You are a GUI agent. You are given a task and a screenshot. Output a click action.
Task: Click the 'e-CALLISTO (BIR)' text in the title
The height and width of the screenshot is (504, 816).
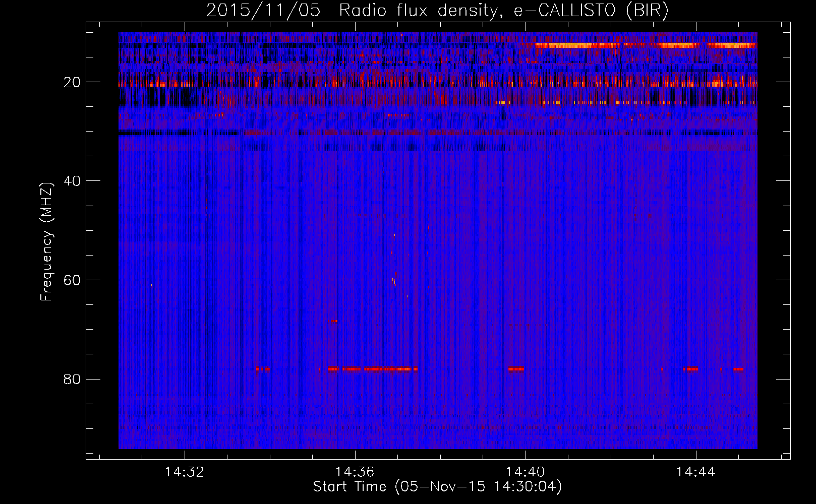click(591, 11)
